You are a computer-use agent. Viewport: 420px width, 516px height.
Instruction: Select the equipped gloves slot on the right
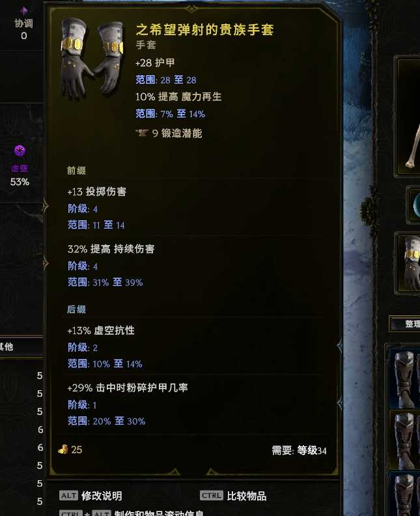click(410, 263)
